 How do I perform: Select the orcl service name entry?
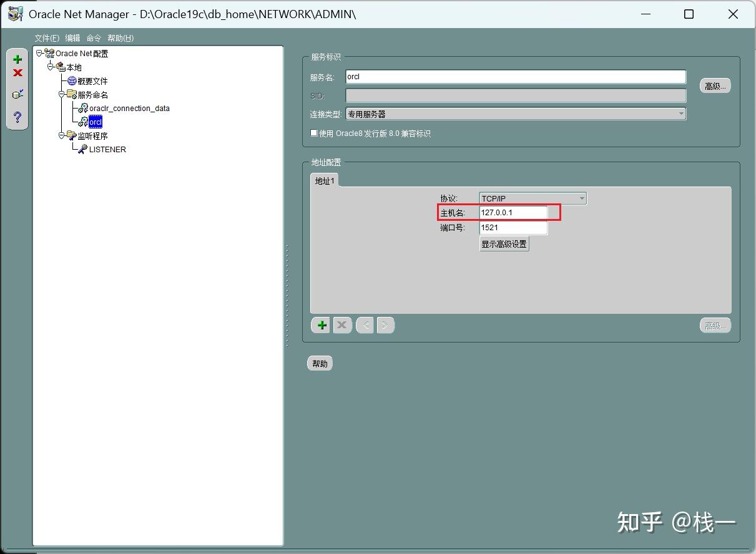pos(96,122)
